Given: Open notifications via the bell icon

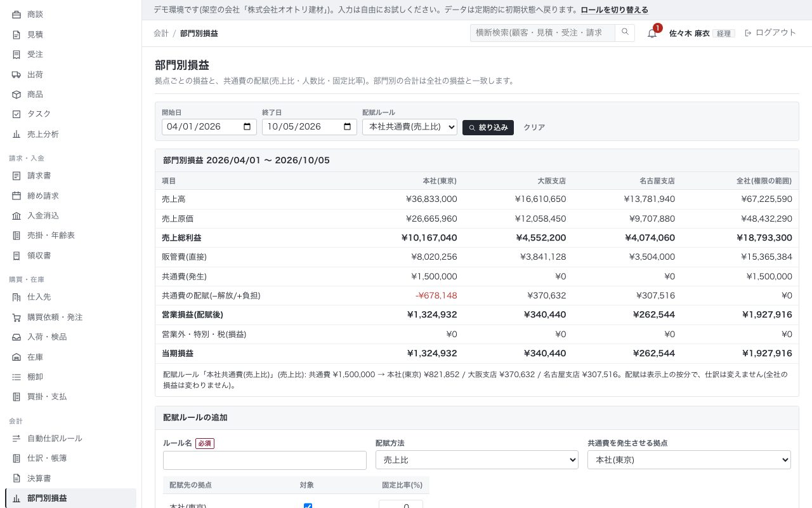Looking at the screenshot, I should click(x=652, y=33).
